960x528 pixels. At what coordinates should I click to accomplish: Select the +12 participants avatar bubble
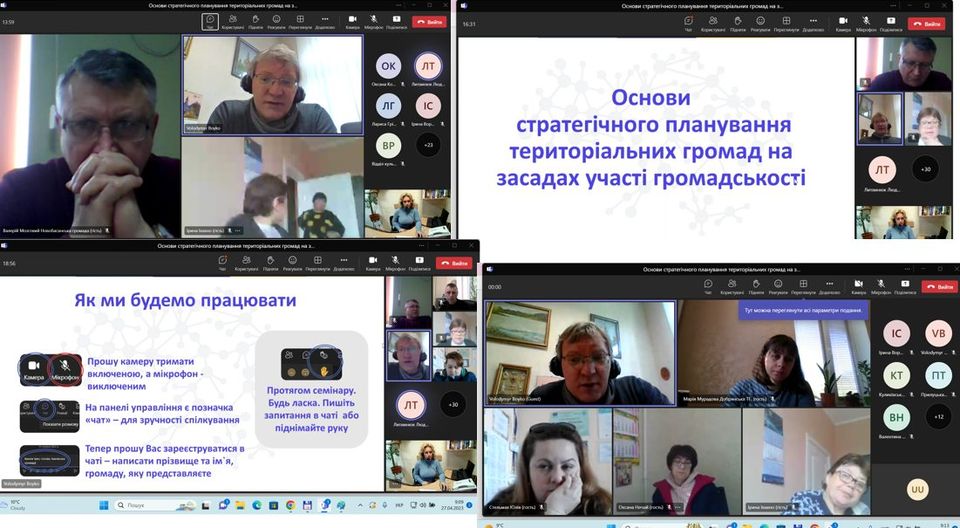pyautogui.click(x=938, y=415)
